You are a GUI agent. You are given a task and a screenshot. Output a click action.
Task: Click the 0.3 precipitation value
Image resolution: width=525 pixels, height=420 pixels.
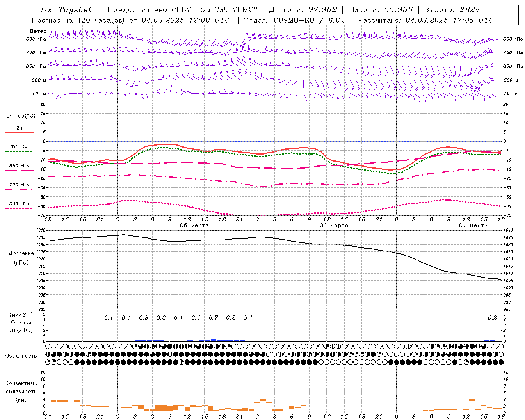144,318
